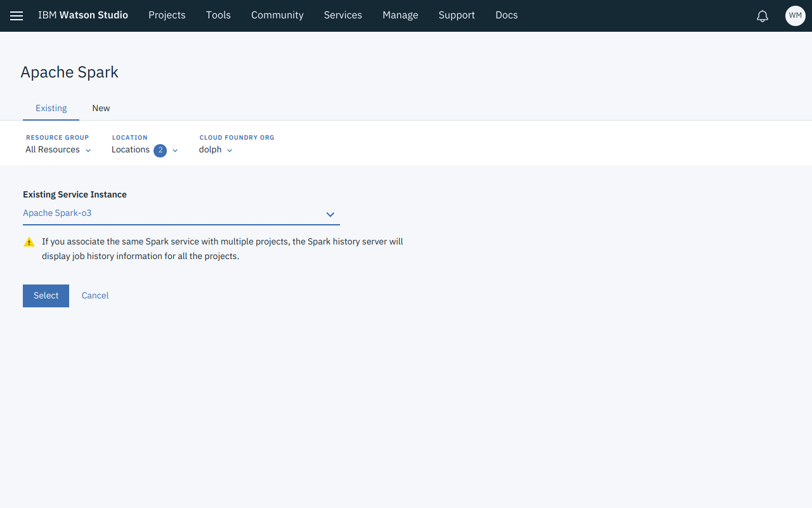Viewport: 812px width, 508px height.
Task: Click the Locations count badge showing 2
Action: pyautogui.click(x=160, y=150)
